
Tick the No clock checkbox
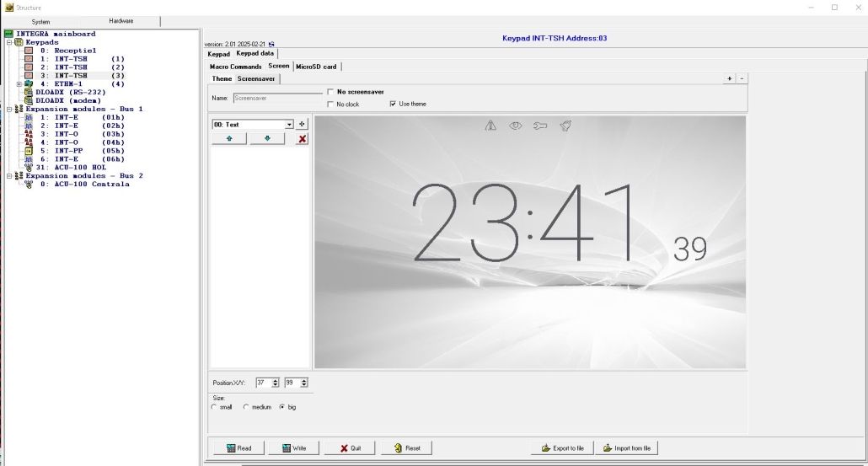[330, 104]
